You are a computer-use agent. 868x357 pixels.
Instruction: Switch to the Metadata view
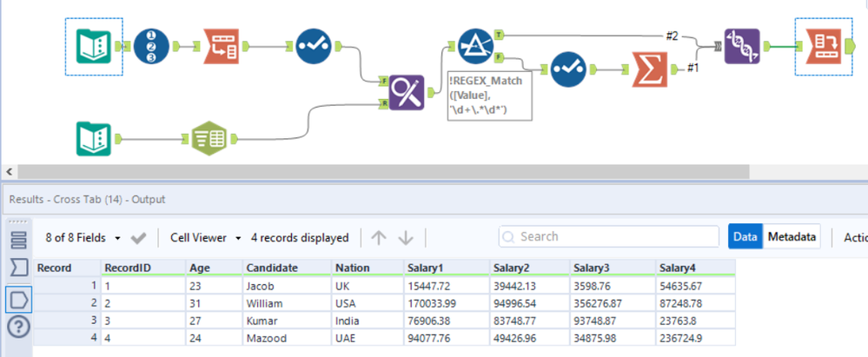pyautogui.click(x=792, y=237)
